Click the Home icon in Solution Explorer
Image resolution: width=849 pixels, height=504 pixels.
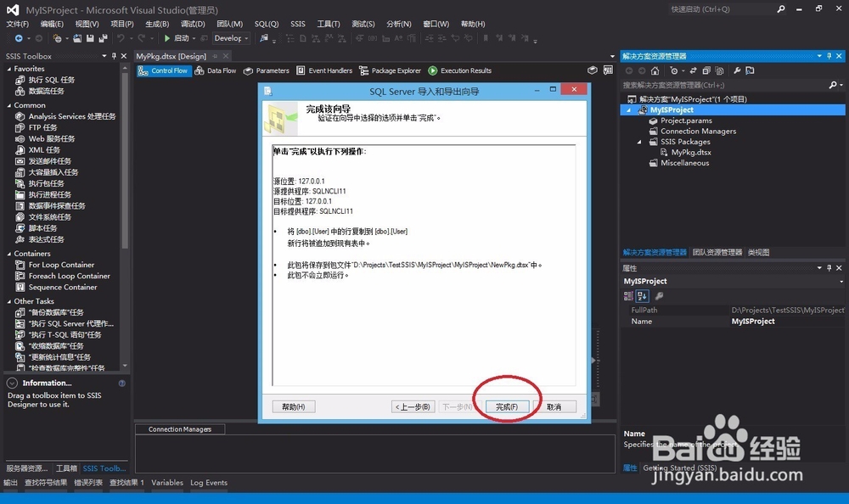(655, 70)
